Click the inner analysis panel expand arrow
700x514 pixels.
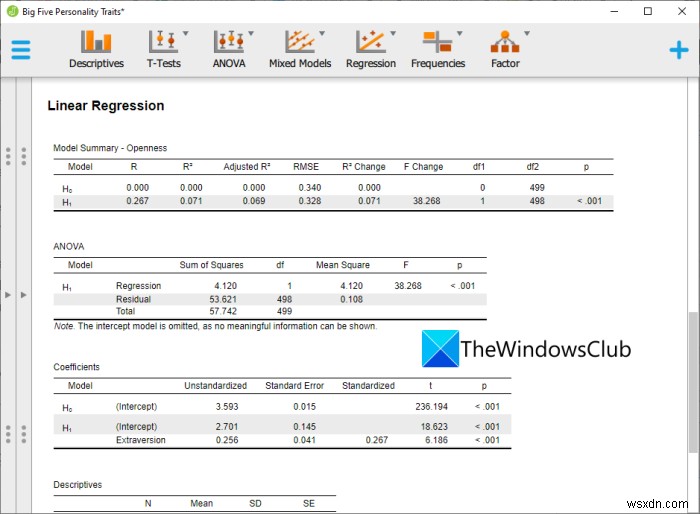[x=24, y=295]
